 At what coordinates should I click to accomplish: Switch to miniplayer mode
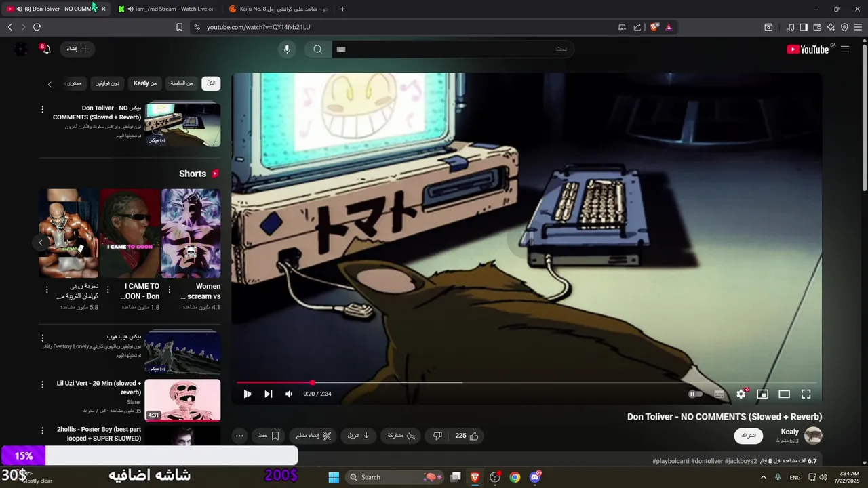click(x=762, y=394)
